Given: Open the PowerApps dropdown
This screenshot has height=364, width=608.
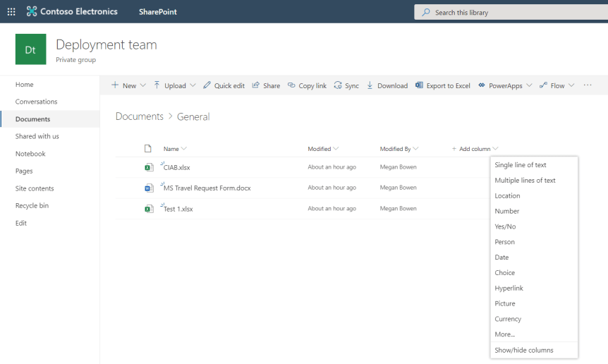Looking at the screenshot, I should point(505,85).
